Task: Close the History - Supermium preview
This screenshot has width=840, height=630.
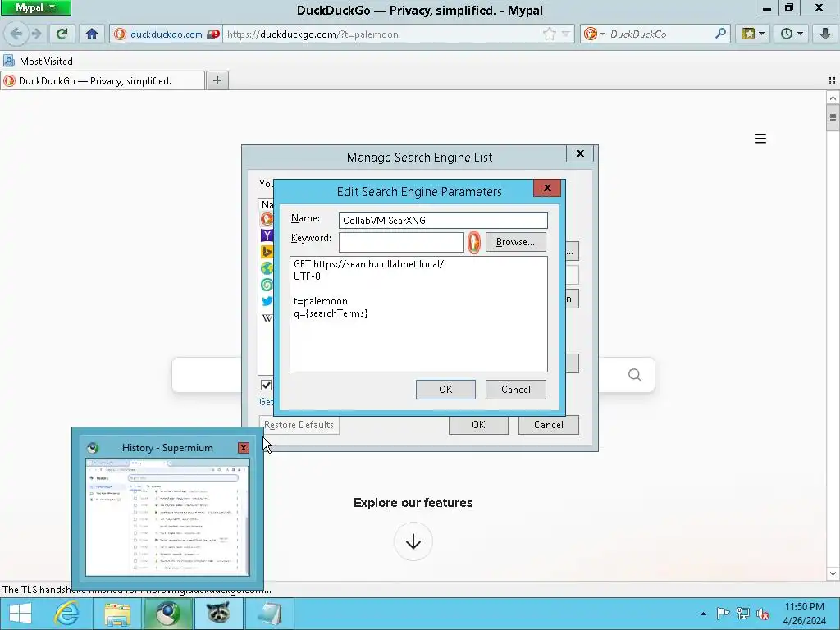Action: 243,447
